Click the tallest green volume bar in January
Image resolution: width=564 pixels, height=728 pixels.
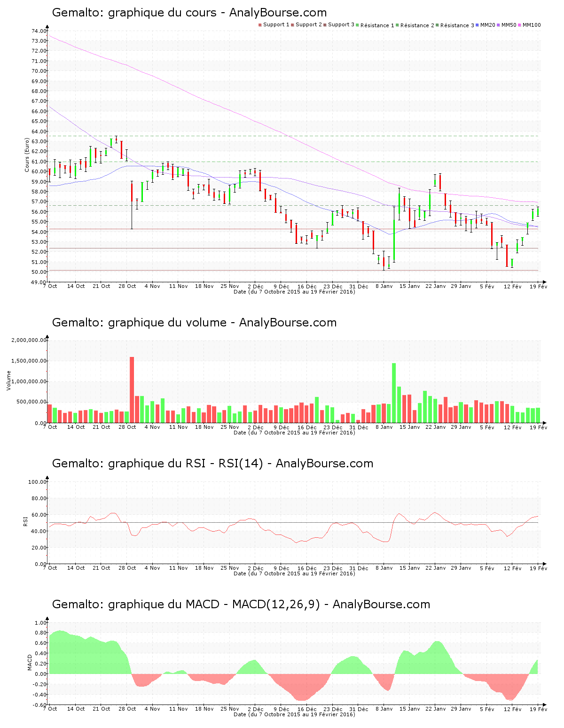pyautogui.click(x=394, y=393)
